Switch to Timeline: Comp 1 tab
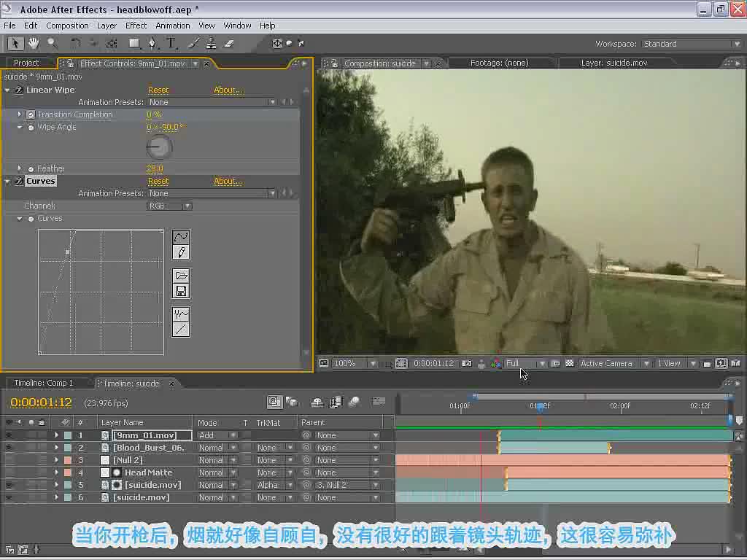747x560 pixels. [x=44, y=383]
